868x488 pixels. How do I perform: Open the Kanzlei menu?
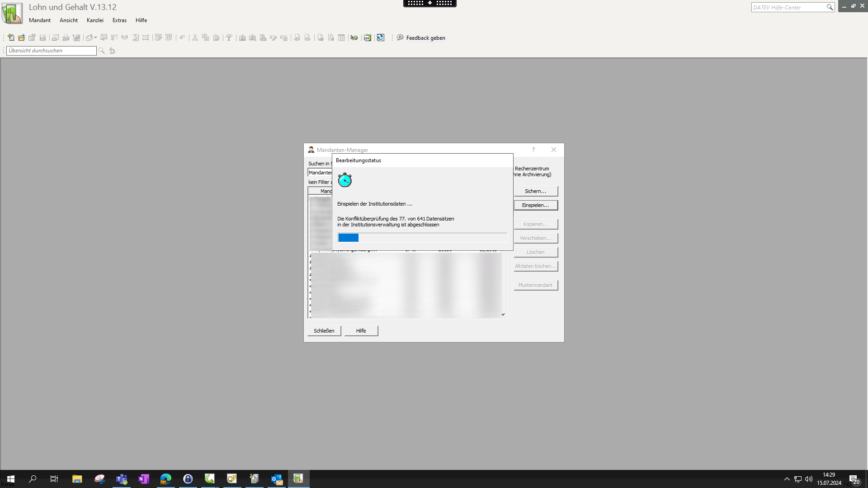95,20
